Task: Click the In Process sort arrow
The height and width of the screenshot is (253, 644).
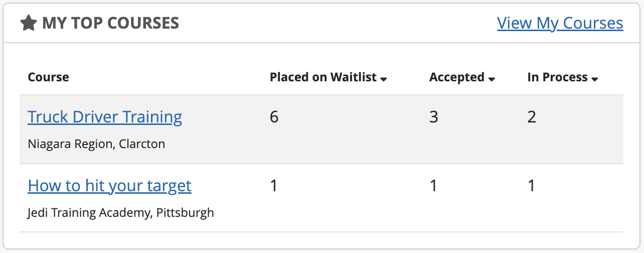Action: [x=595, y=79]
